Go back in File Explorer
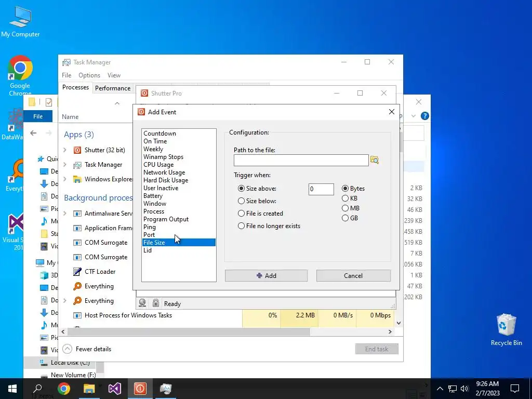 [x=33, y=133]
